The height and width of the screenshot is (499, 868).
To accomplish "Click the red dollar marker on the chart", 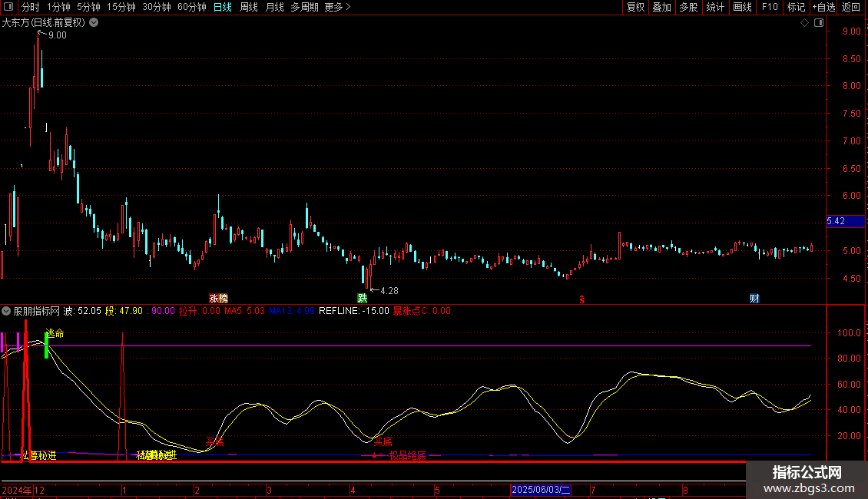I will coord(581,299).
